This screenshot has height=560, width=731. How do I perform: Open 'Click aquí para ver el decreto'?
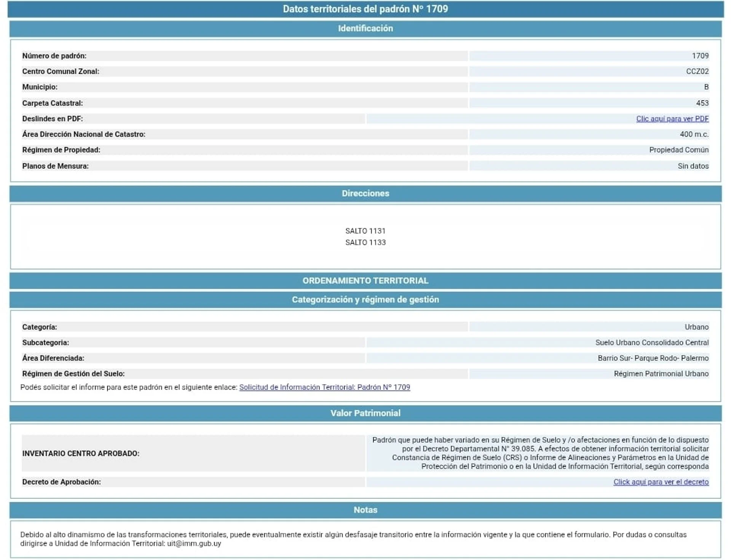tap(661, 482)
